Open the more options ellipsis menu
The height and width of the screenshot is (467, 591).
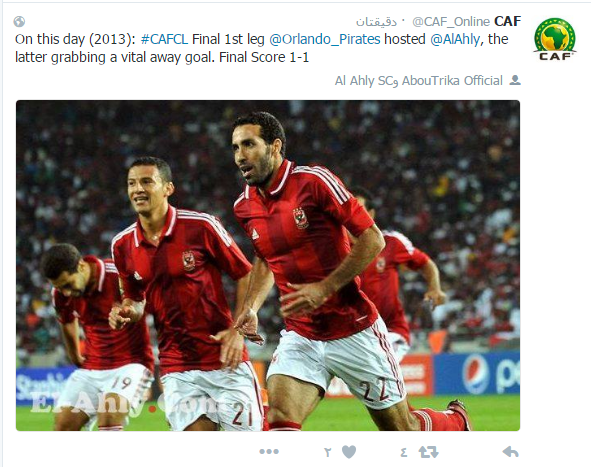click(x=269, y=451)
